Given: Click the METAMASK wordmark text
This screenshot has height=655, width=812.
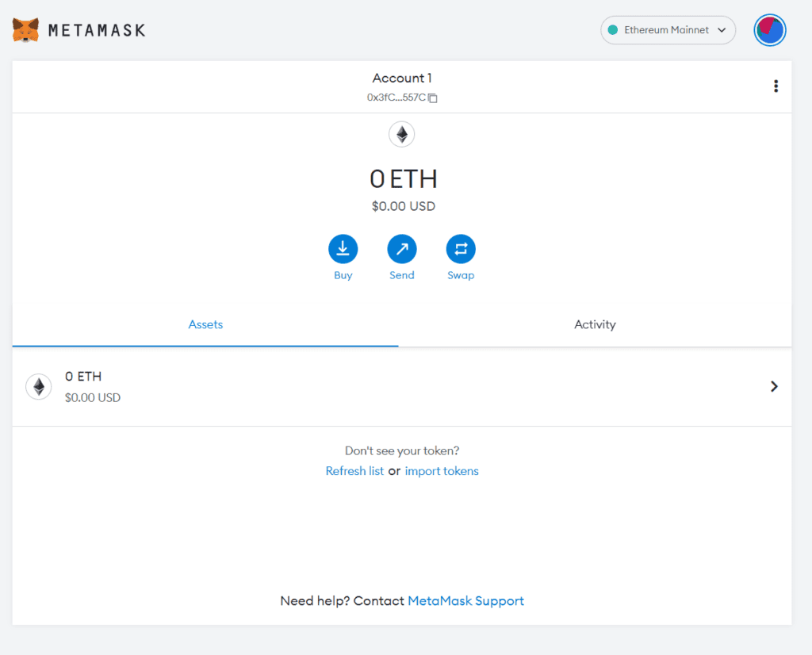Looking at the screenshot, I should click(x=97, y=31).
